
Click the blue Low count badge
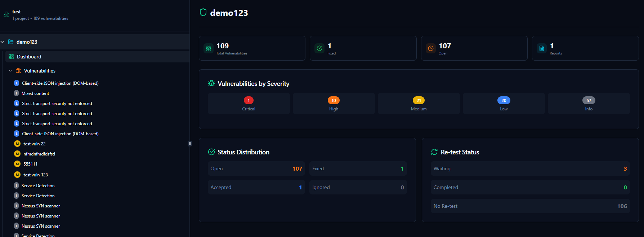point(504,100)
